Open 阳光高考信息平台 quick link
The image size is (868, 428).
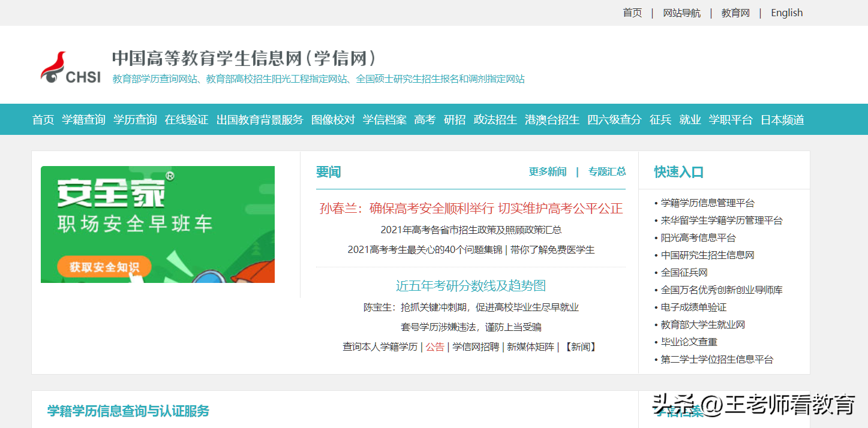[x=698, y=238]
